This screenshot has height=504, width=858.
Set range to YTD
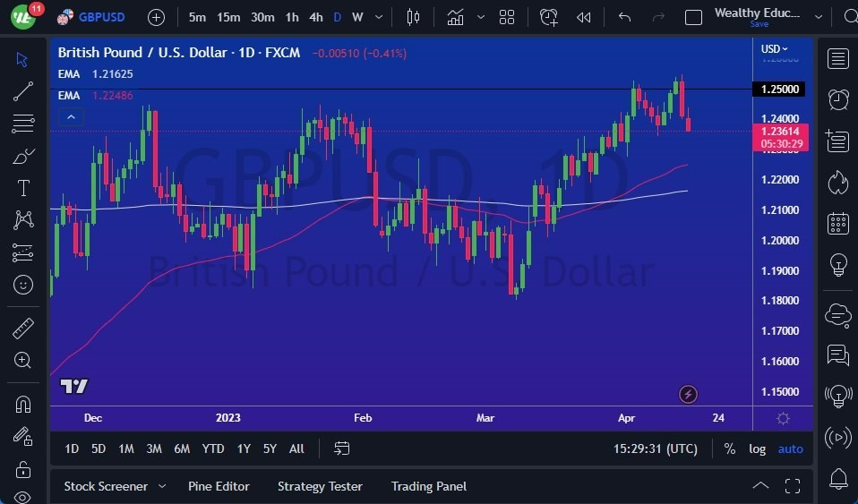pos(213,448)
